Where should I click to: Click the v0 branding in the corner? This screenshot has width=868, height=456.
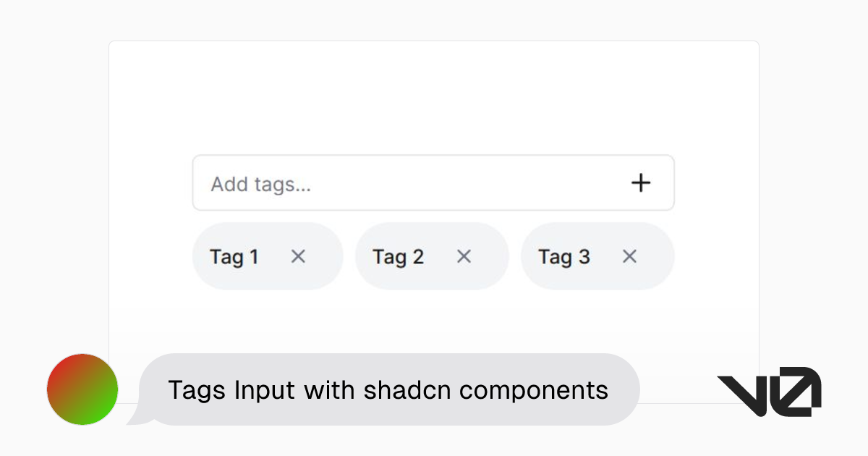point(769,391)
